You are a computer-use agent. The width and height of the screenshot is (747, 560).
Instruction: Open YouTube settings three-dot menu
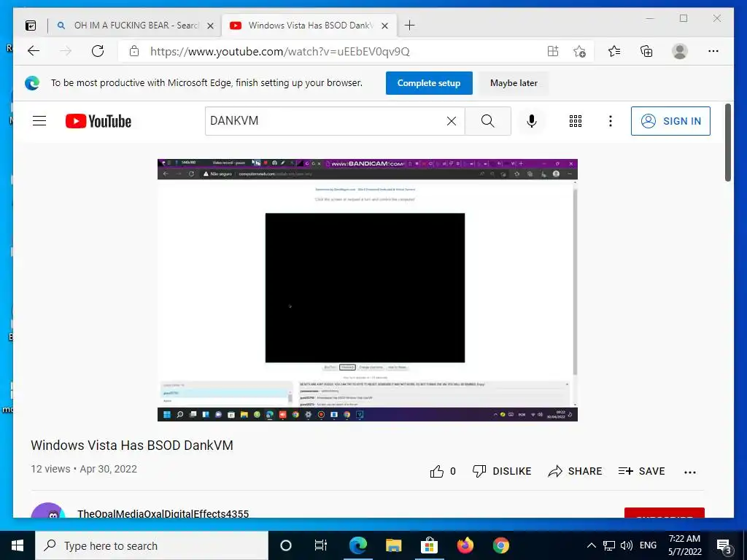pyautogui.click(x=611, y=121)
